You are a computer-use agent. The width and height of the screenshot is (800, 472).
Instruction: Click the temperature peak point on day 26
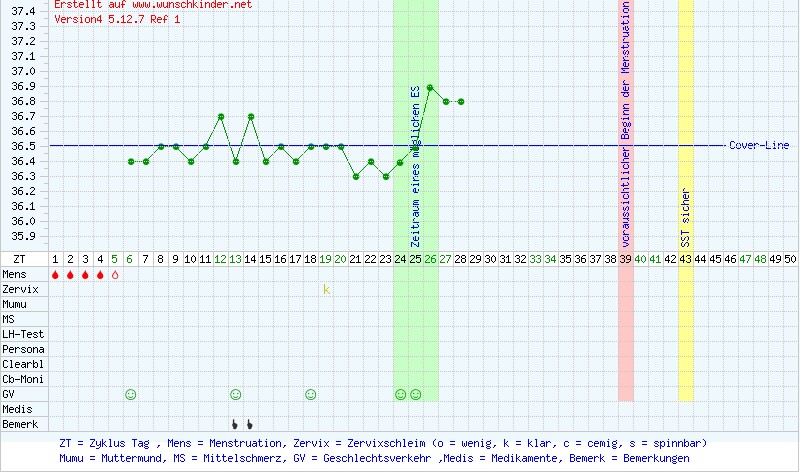coord(430,87)
